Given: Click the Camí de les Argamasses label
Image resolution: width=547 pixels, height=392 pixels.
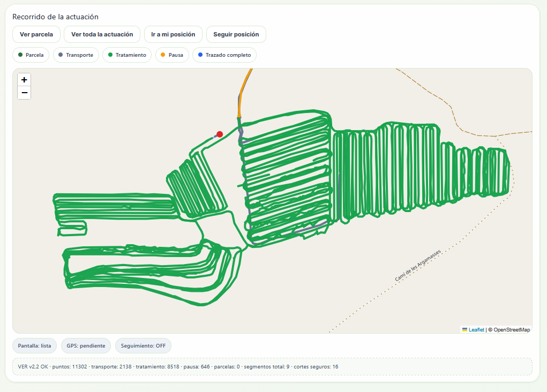Looking at the screenshot, I should point(418,266).
